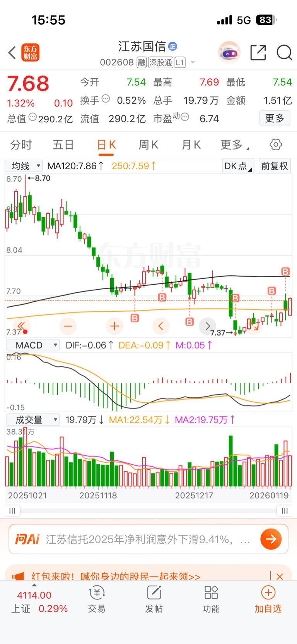
Task: Grab the left range slider handle
Action: click(12, 511)
